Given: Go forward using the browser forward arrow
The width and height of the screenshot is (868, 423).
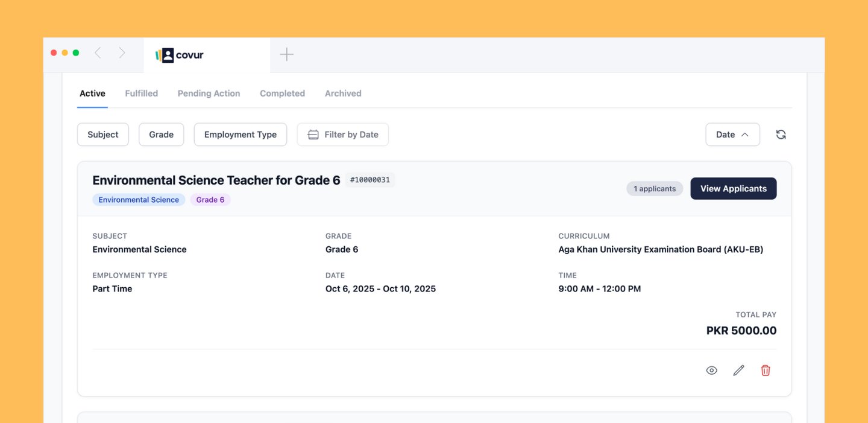Looking at the screenshot, I should [122, 53].
